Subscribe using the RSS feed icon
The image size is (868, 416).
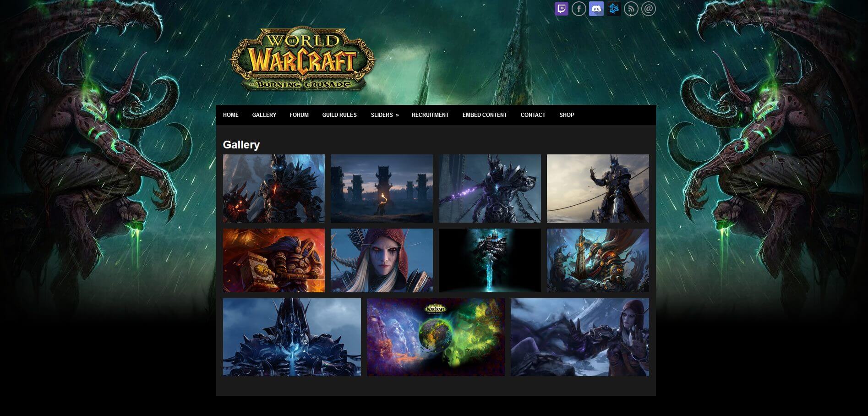[631, 8]
